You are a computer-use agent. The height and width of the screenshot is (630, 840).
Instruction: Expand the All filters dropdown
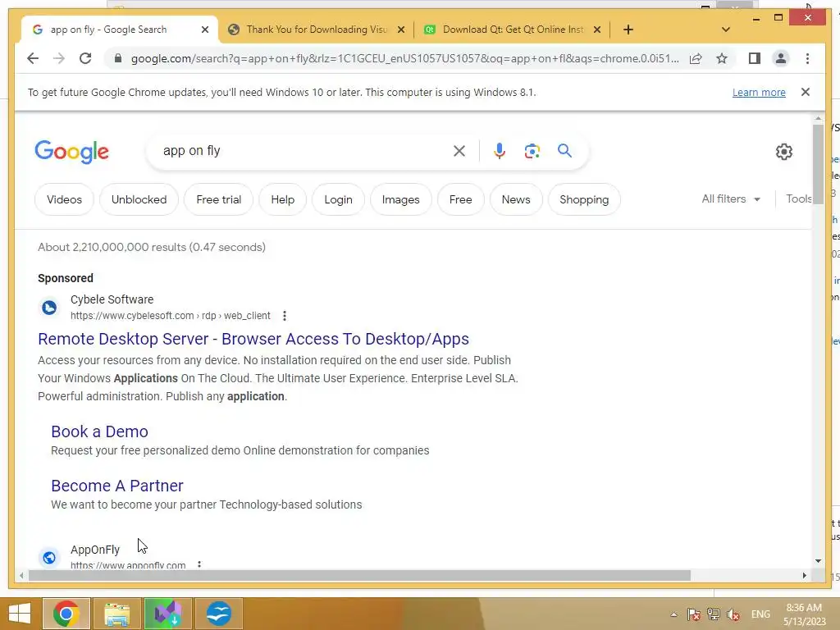[x=731, y=199]
